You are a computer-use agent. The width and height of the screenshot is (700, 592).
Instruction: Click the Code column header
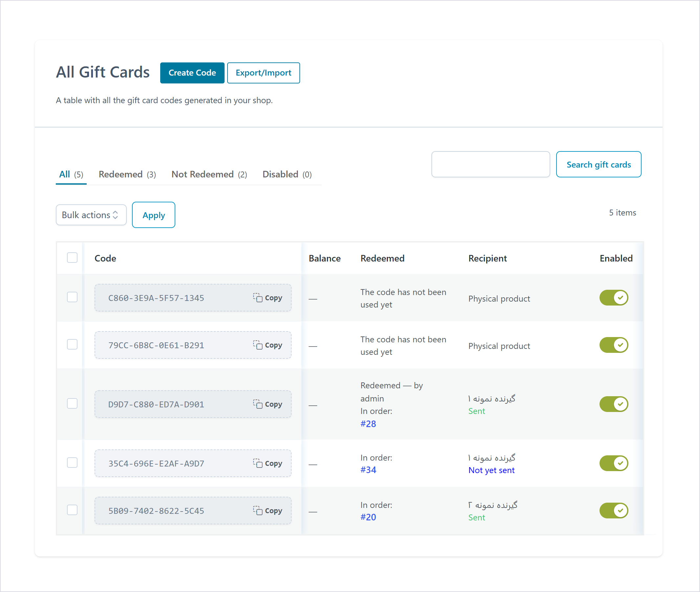(105, 259)
